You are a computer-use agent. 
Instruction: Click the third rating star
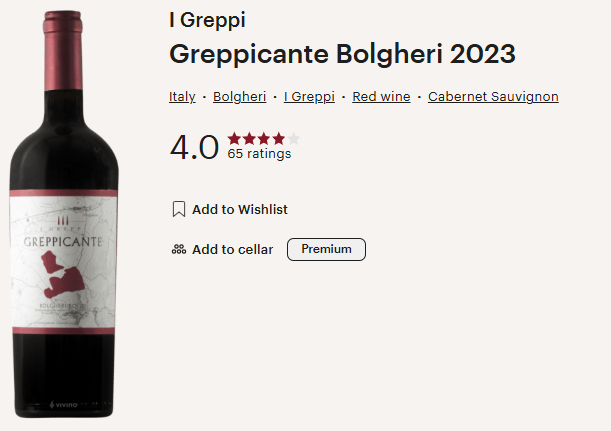click(264, 139)
